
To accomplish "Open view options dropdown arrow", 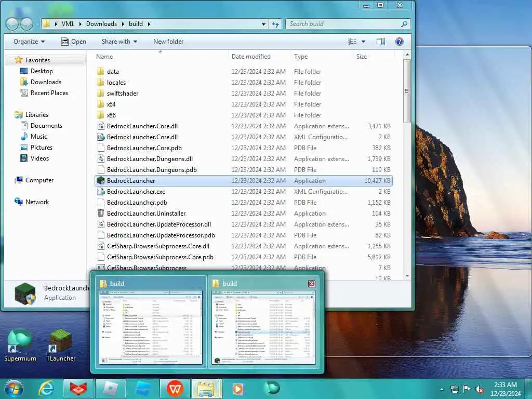I will coord(363,42).
